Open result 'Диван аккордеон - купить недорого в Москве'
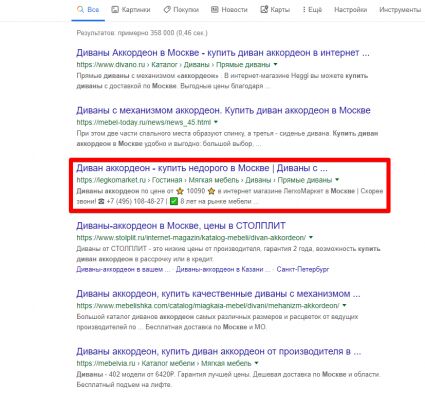Viewport: 425px width, 400px height. click(x=202, y=168)
